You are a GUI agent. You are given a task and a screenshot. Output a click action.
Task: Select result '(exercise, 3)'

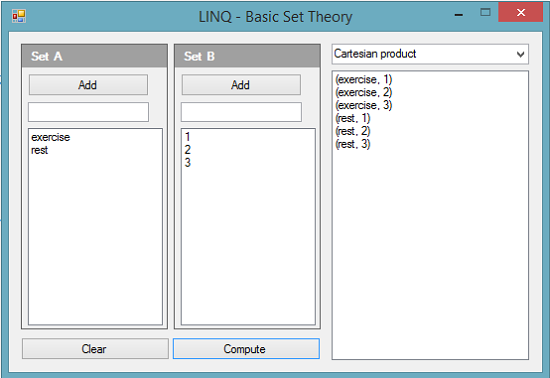(x=364, y=105)
